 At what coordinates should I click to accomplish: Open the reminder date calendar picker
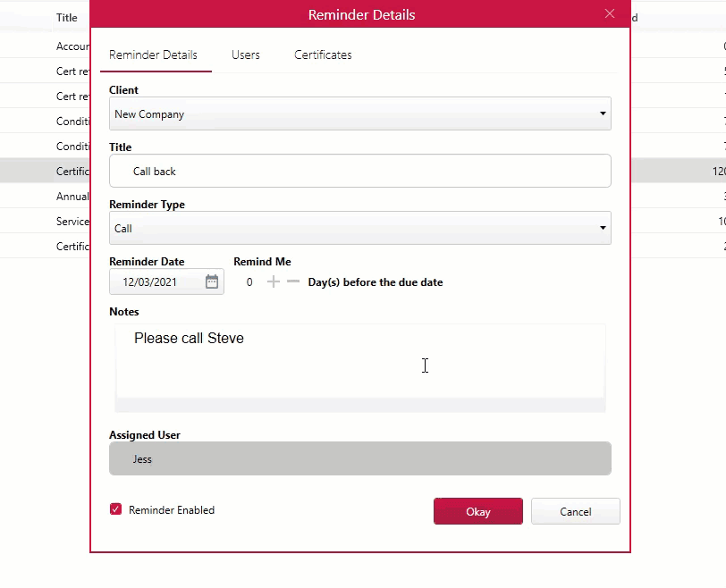pyautogui.click(x=211, y=281)
